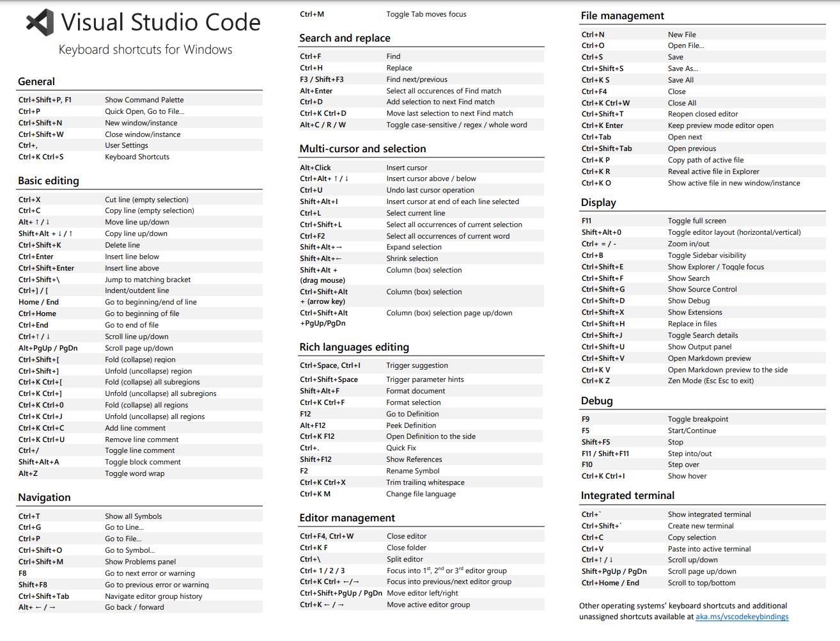This screenshot has height=641, width=840.
Task: Click the "Go to Line..." entry
Action: point(124,527)
